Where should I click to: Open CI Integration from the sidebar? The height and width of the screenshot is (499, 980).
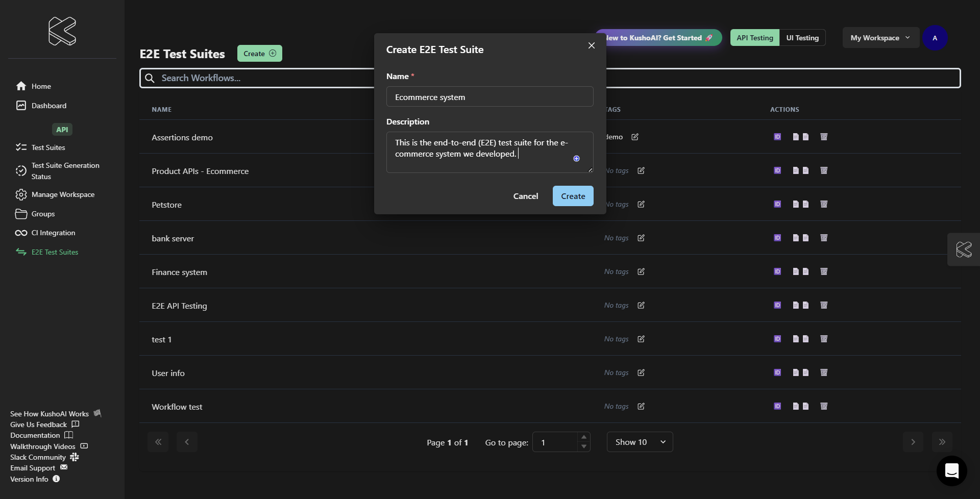[53, 233]
